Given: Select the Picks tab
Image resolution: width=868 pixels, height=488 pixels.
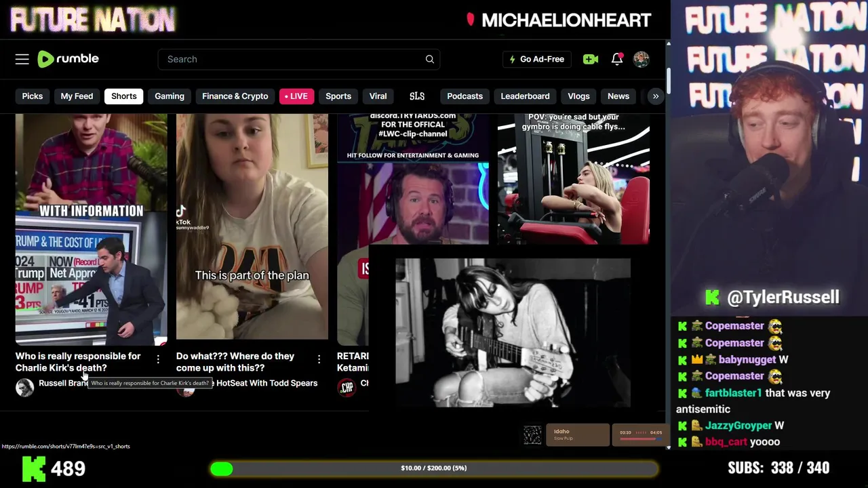Looking at the screenshot, I should 32,96.
